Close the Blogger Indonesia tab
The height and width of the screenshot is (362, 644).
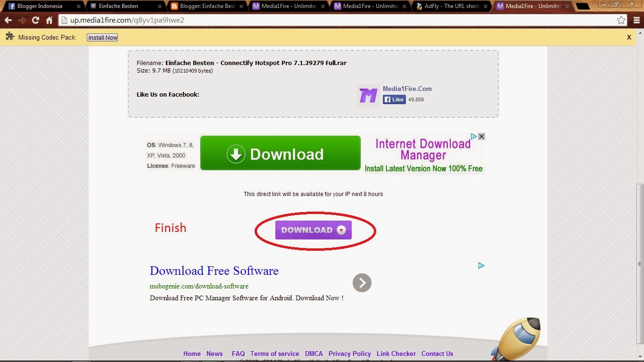pos(79,7)
